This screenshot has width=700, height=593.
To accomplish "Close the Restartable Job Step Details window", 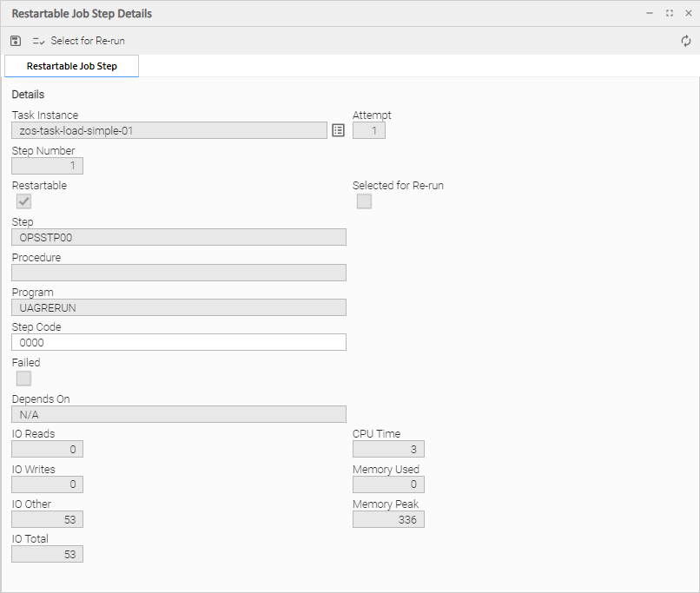I will pos(687,13).
